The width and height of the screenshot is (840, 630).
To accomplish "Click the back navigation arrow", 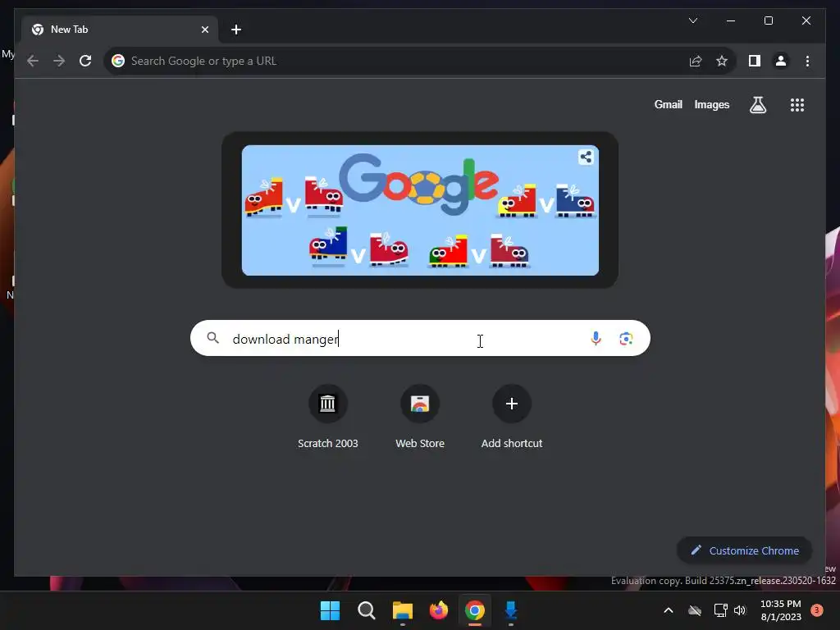I will [x=33, y=61].
